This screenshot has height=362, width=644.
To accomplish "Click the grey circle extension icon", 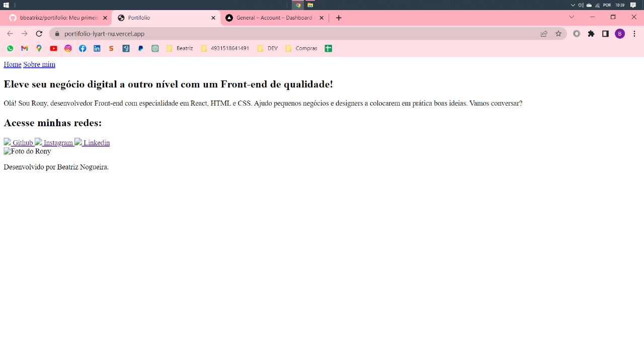I will 577,34.
